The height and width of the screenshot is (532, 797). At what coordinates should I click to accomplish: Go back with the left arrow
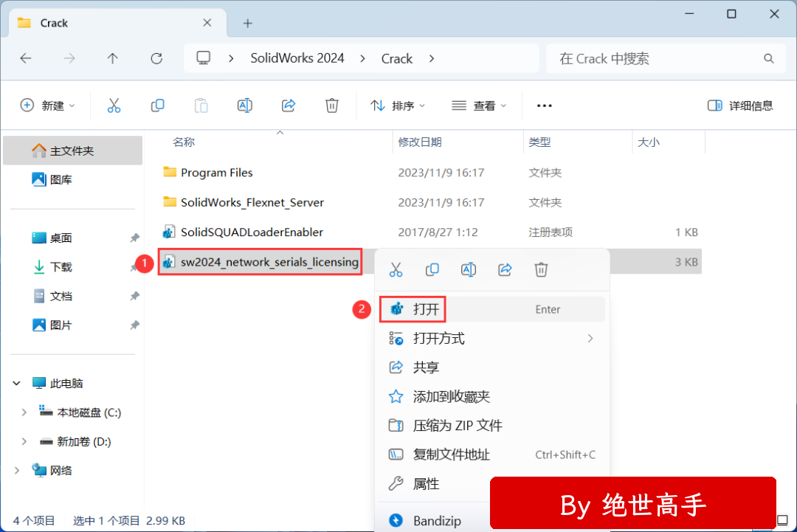[26, 58]
